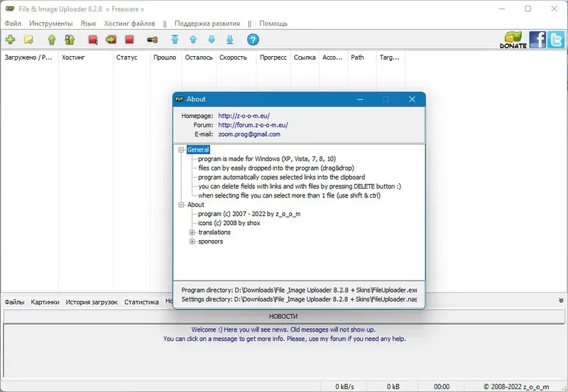Click the Path column header
Viewport: 568px width, 392px height.
pos(362,58)
